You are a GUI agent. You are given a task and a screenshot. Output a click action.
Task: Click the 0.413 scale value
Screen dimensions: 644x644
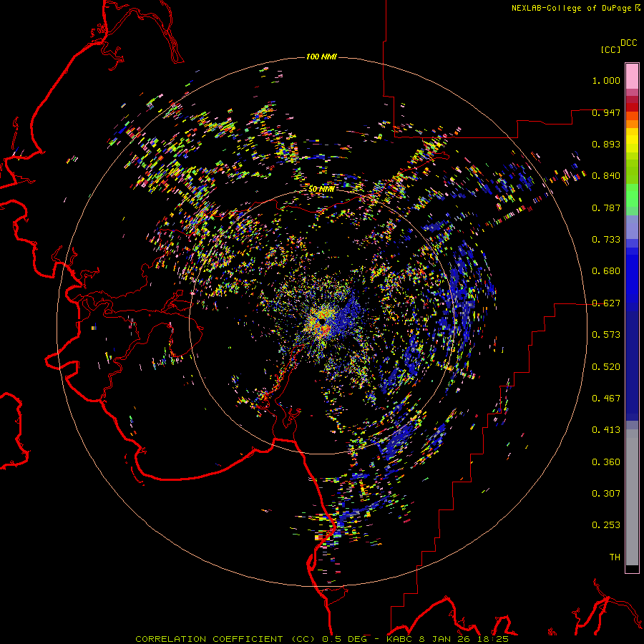pyautogui.click(x=606, y=430)
